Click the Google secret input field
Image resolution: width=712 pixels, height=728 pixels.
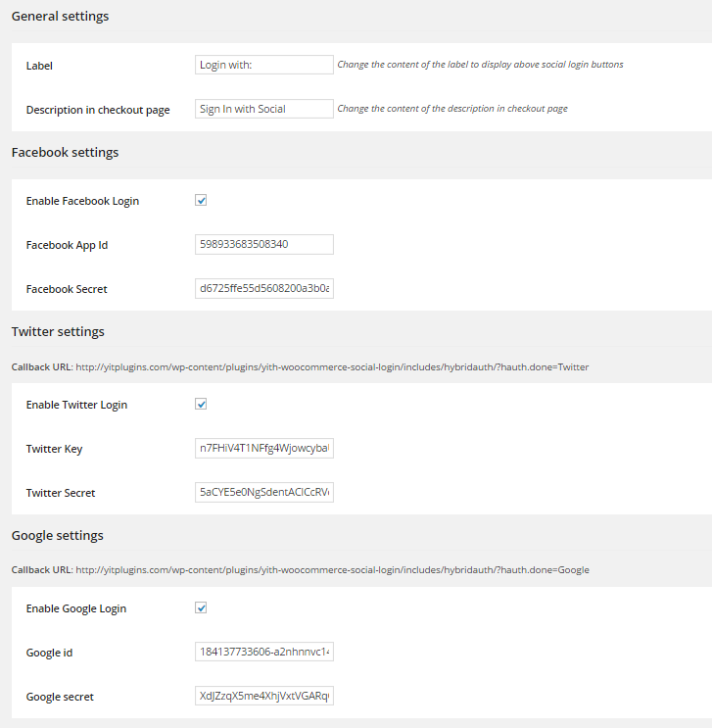point(264,696)
